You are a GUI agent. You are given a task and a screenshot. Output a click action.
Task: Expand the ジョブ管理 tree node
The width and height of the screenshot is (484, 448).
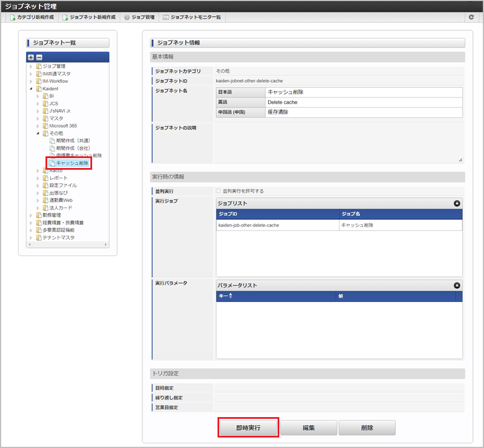tap(31, 66)
